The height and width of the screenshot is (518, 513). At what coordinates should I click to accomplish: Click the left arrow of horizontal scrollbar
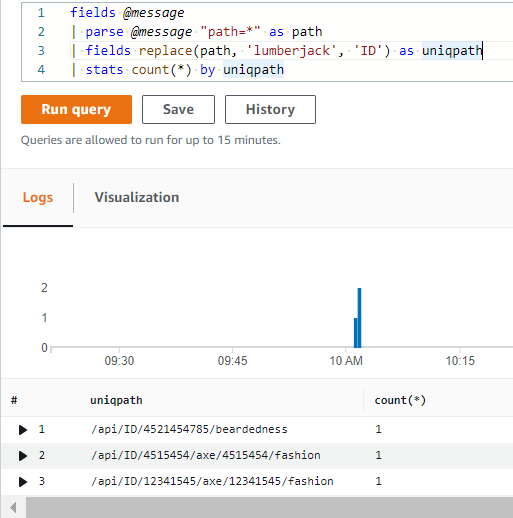pyautogui.click(x=13, y=508)
